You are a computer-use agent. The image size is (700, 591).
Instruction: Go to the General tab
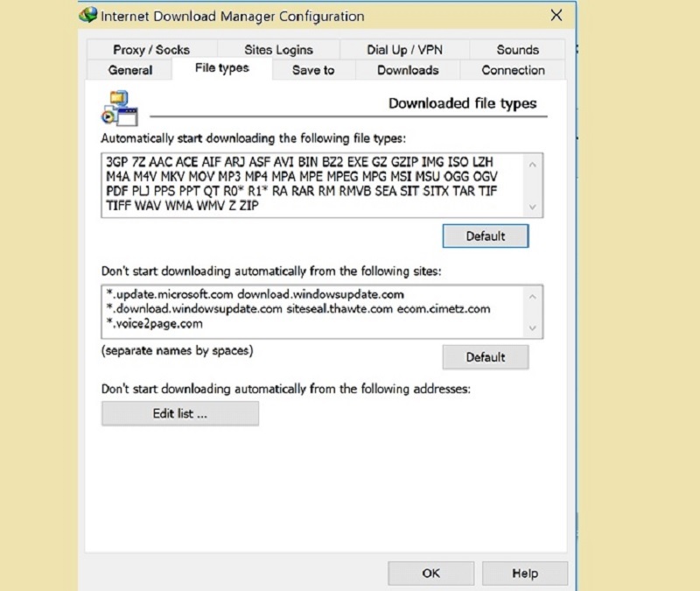click(x=129, y=70)
